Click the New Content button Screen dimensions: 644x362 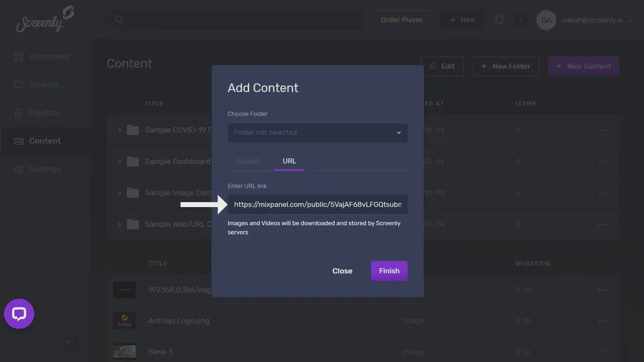tap(583, 66)
